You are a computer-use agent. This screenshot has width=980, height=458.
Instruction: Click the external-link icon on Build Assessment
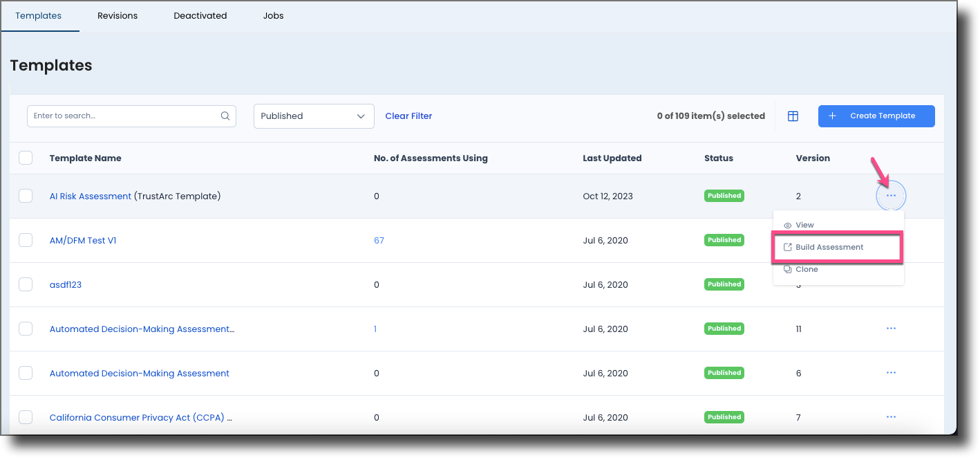(787, 246)
